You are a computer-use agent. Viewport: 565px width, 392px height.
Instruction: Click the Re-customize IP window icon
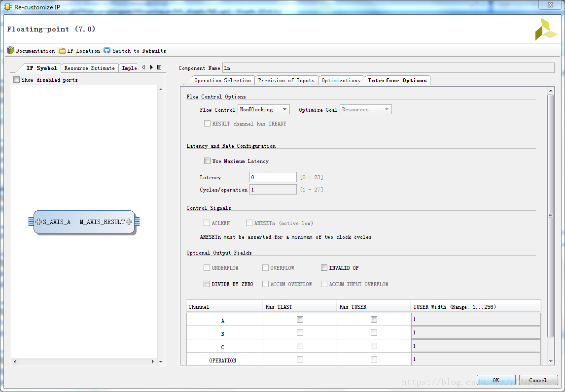coord(8,7)
